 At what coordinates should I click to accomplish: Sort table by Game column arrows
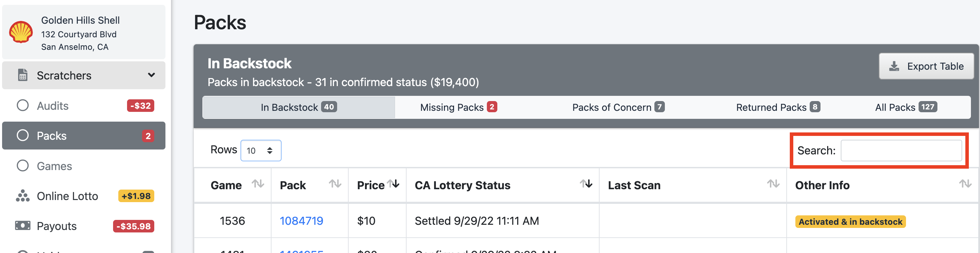tap(258, 184)
